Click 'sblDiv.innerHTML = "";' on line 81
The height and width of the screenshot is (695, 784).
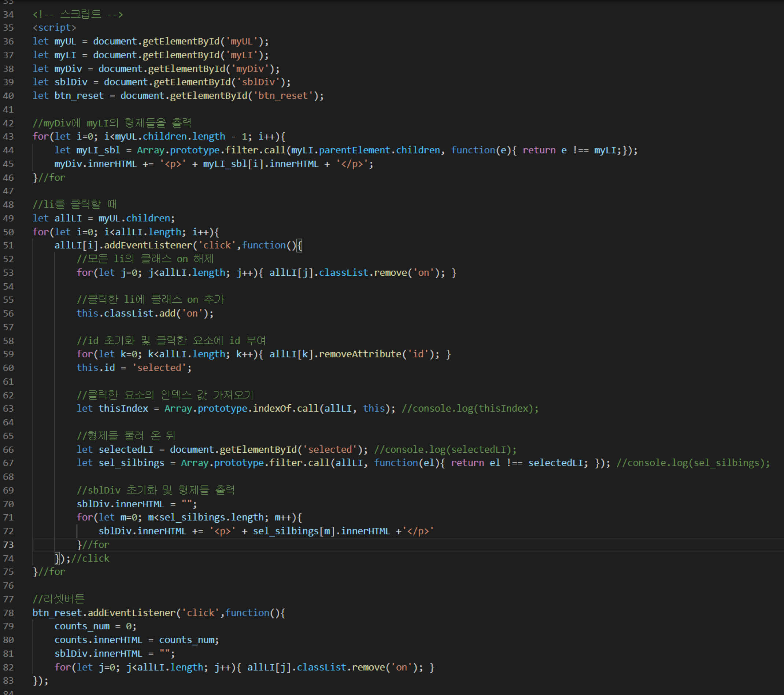point(115,654)
